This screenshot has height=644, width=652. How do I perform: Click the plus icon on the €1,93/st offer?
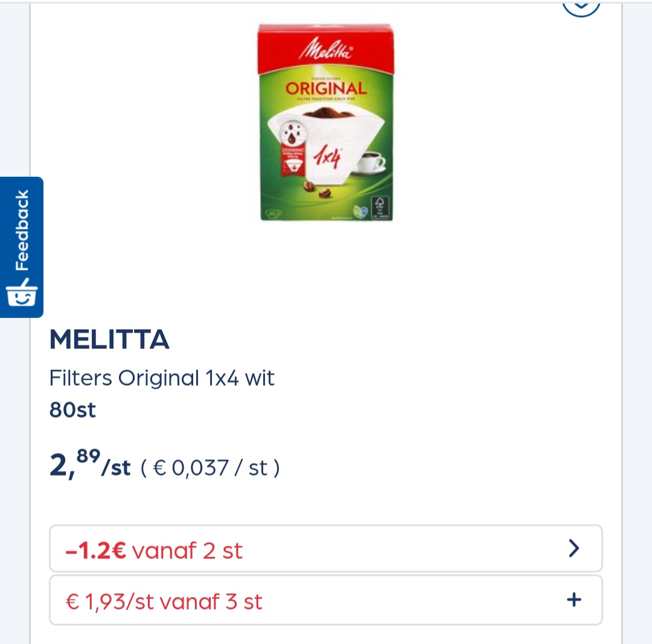pyautogui.click(x=574, y=599)
